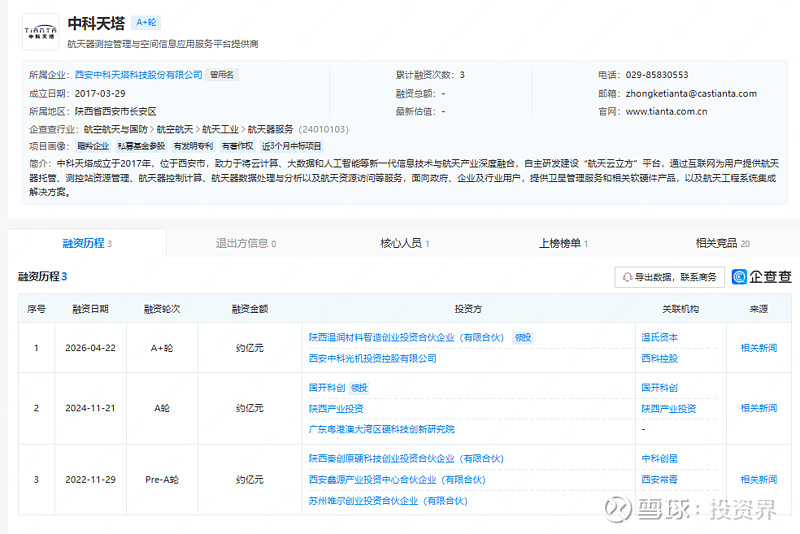The height and width of the screenshot is (534, 800).
Task: Click the 融资金额 column header
Action: [x=249, y=309]
